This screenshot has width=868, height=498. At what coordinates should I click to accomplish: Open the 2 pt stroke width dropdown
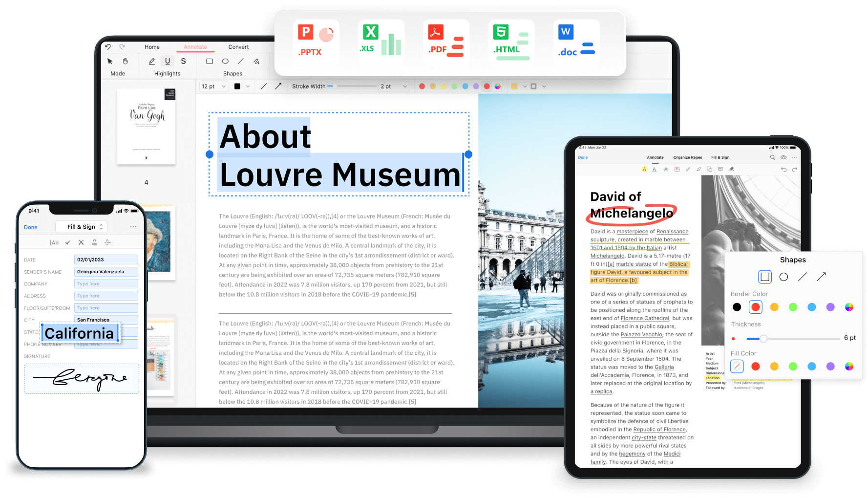(x=394, y=87)
